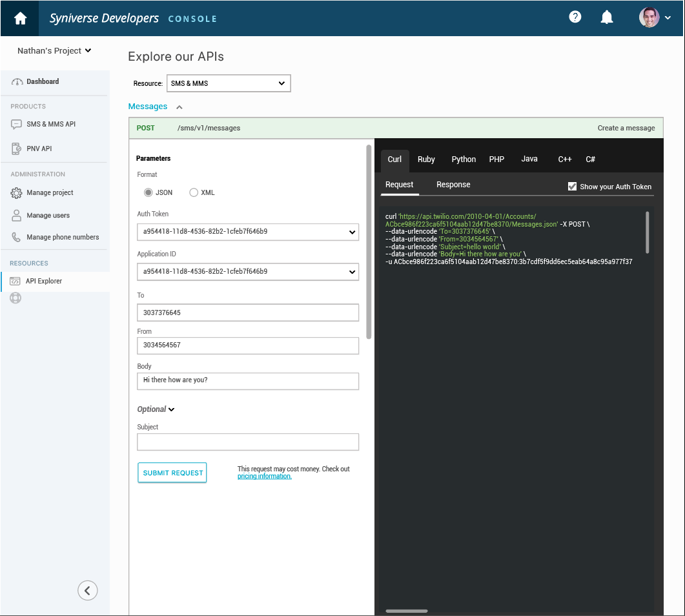Open Manage phone numbers
Image resolution: width=685 pixels, height=616 pixels.
(x=62, y=237)
